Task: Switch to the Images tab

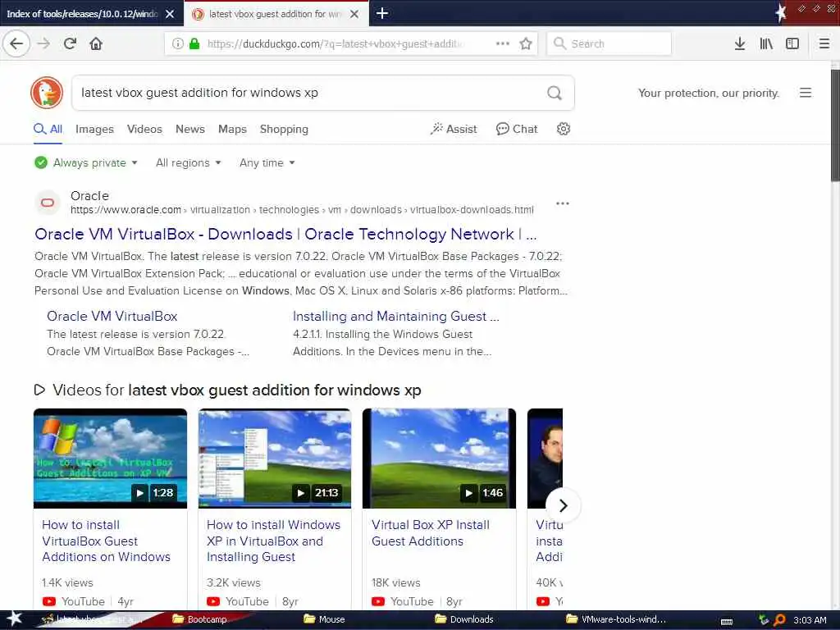Action: [x=94, y=129]
